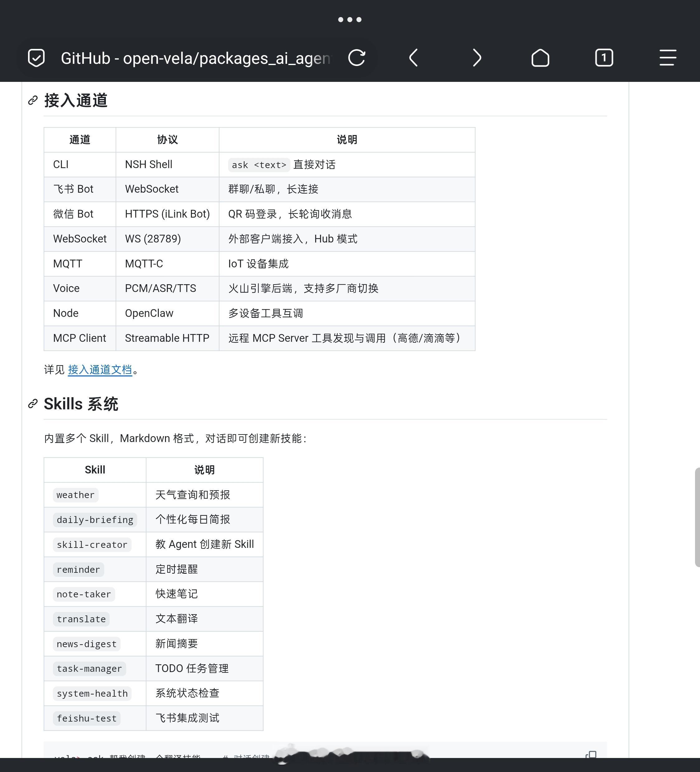700x772 pixels.
Task: Click the daily-briefing skill tag
Action: (95, 520)
